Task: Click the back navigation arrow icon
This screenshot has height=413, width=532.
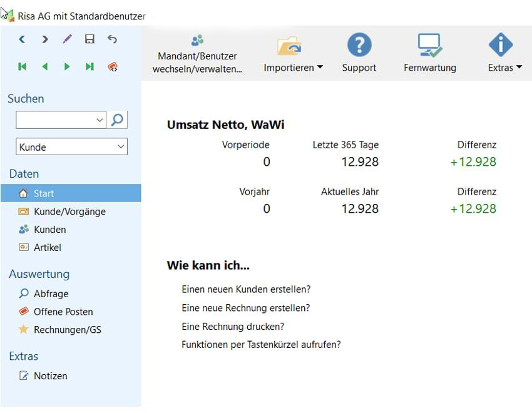Action: point(22,39)
